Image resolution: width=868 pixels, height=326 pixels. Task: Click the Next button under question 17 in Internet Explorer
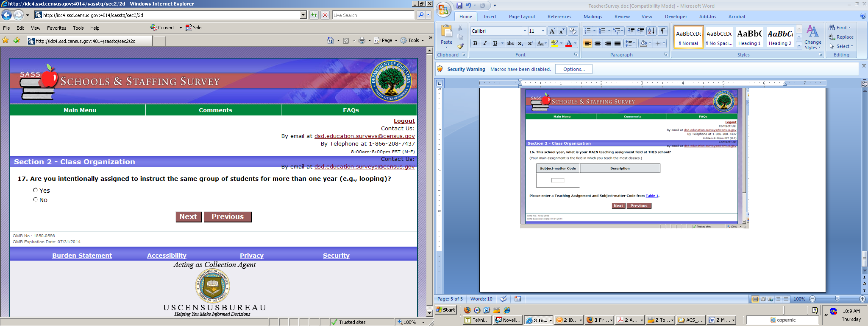tap(189, 216)
